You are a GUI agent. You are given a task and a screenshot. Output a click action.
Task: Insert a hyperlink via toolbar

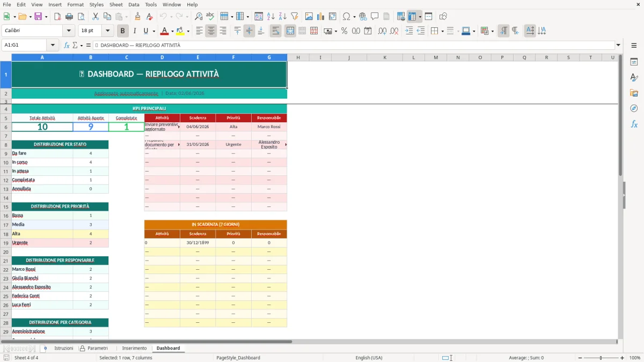pyautogui.click(x=363, y=17)
